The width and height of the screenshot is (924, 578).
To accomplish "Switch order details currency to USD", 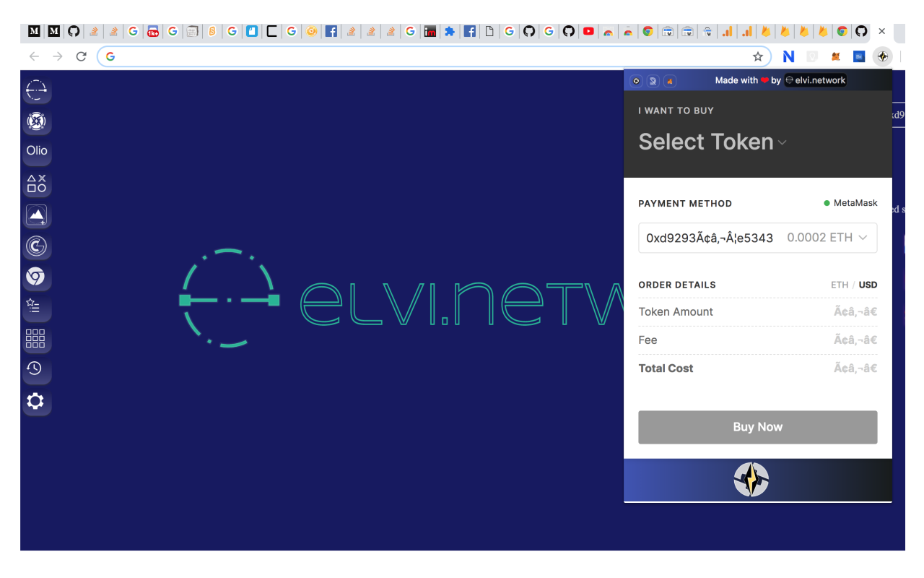I will [868, 285].
